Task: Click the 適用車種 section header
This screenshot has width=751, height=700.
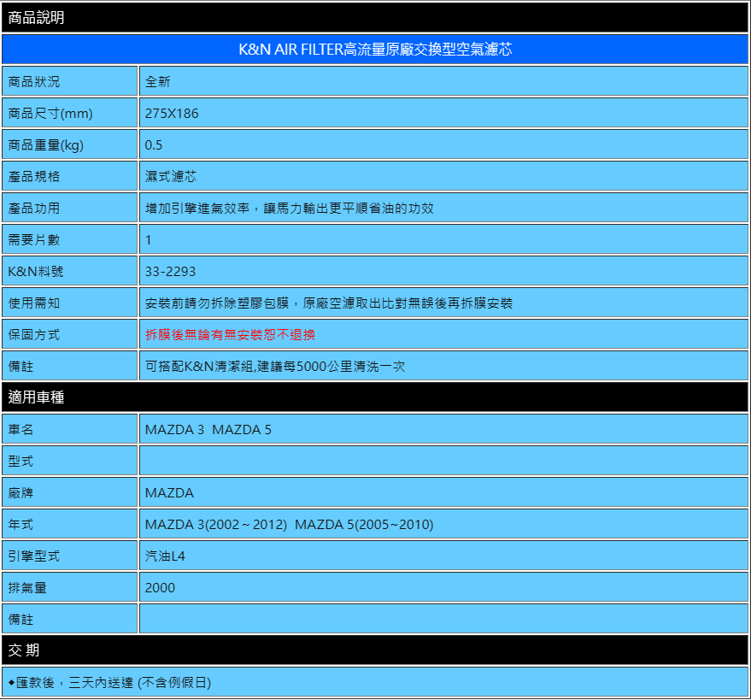Action: pyautogui.click(x=375, y=397)
